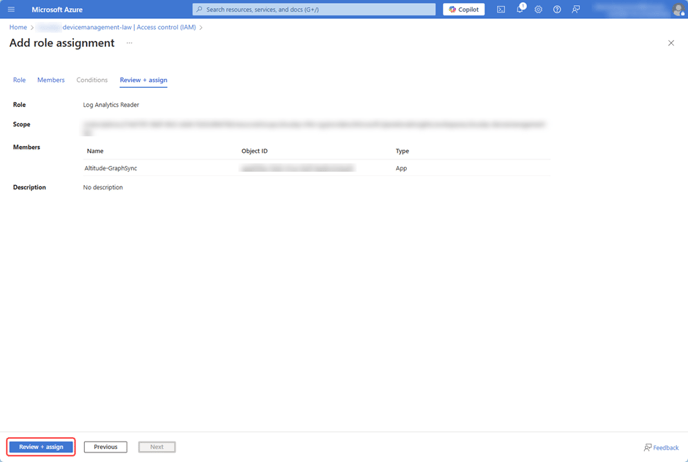Open the Feedback link at bottom
688x462 pixels.
[x=661, y=448]
